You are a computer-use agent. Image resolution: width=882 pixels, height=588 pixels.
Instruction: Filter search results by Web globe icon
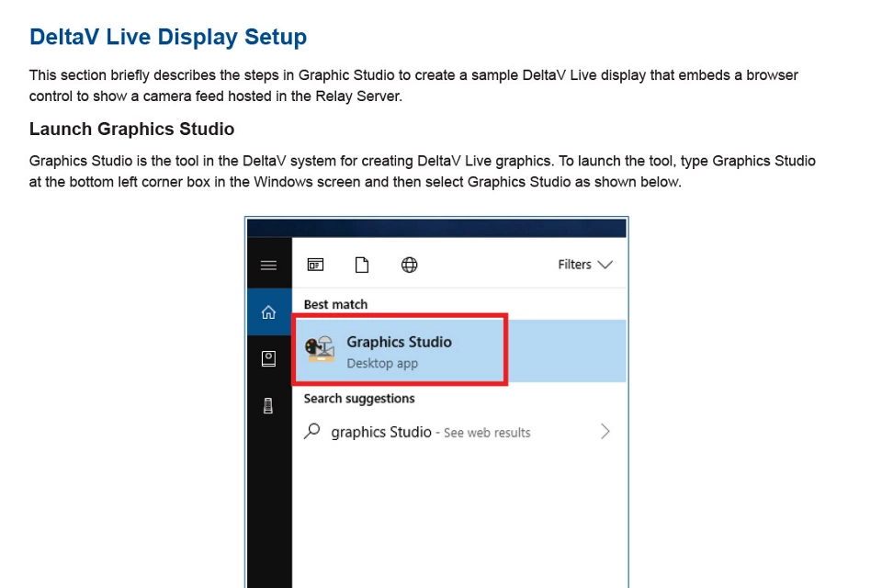click(x=410, y=265)
